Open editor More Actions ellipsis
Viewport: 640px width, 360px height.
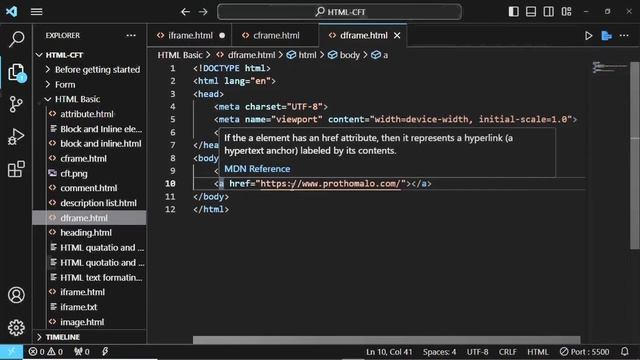point(624,36)
